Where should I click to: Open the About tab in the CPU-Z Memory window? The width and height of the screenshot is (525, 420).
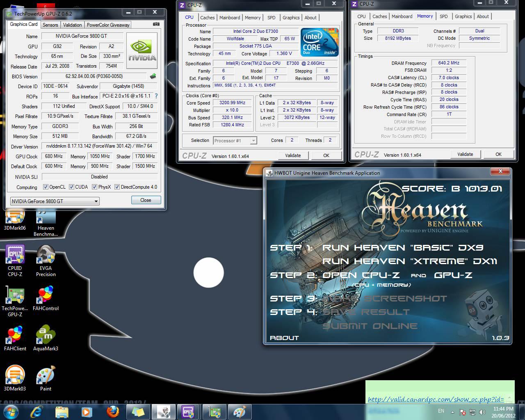[483, 16]
